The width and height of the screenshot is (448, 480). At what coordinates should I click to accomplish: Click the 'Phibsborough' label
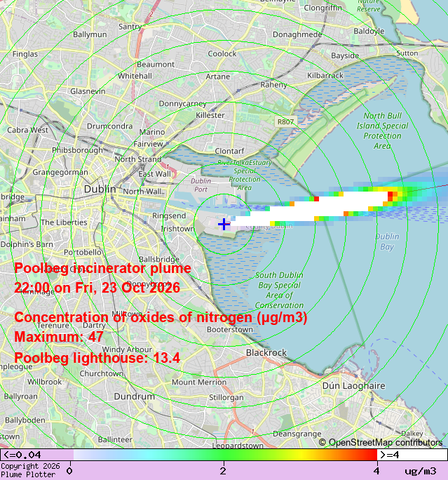click(x=77, y=150)
